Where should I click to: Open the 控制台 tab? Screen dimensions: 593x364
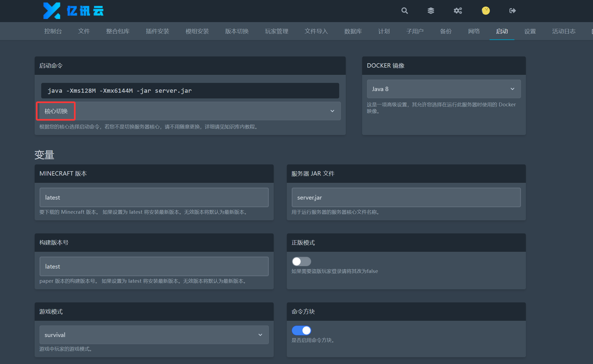53,31
